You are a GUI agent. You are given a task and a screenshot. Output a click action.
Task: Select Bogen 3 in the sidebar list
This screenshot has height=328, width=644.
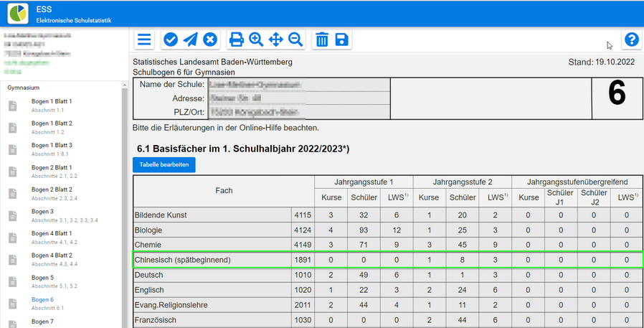tap(42, 212)
